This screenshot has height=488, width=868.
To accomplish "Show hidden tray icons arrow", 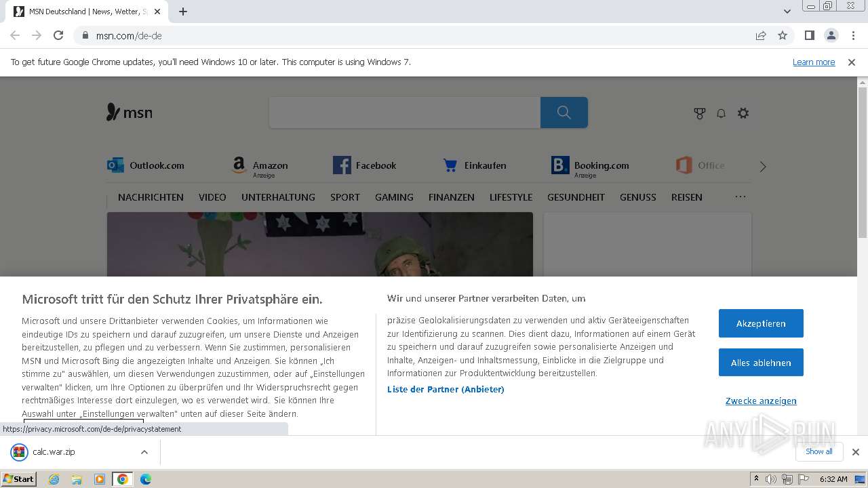I will coord(756,479).
